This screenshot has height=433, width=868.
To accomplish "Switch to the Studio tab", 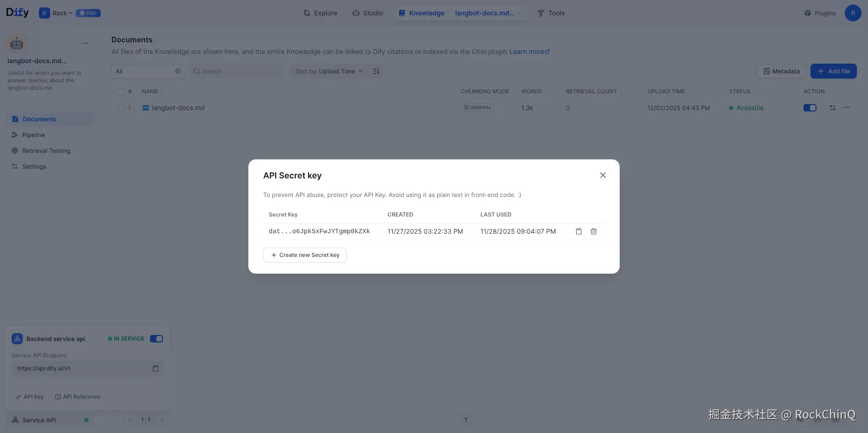I will [368, 13].
